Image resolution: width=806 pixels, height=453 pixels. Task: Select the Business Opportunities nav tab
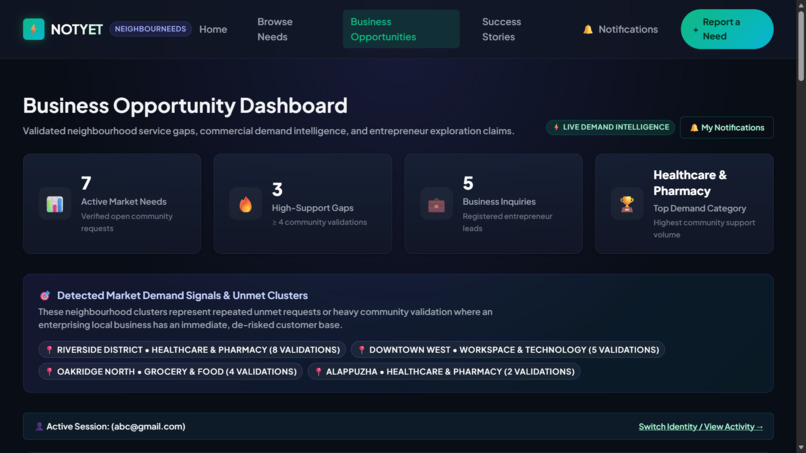401,29
